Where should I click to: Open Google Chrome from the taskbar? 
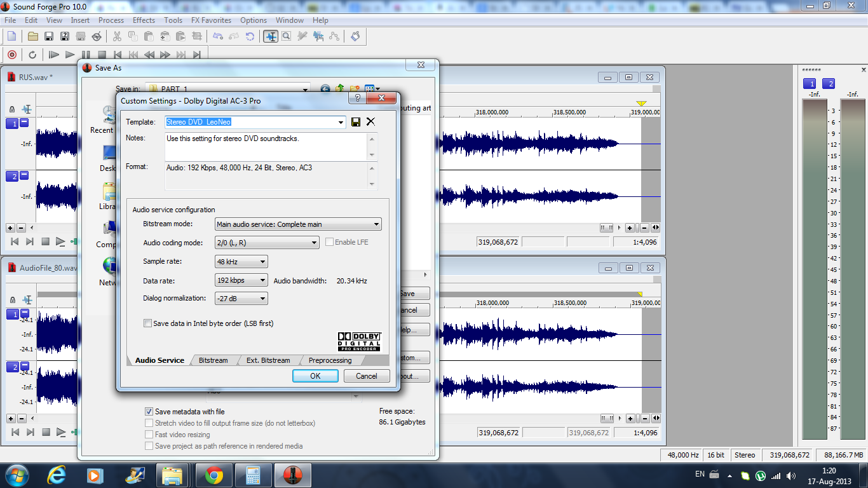pyautogui.click(x=214, y=475)
